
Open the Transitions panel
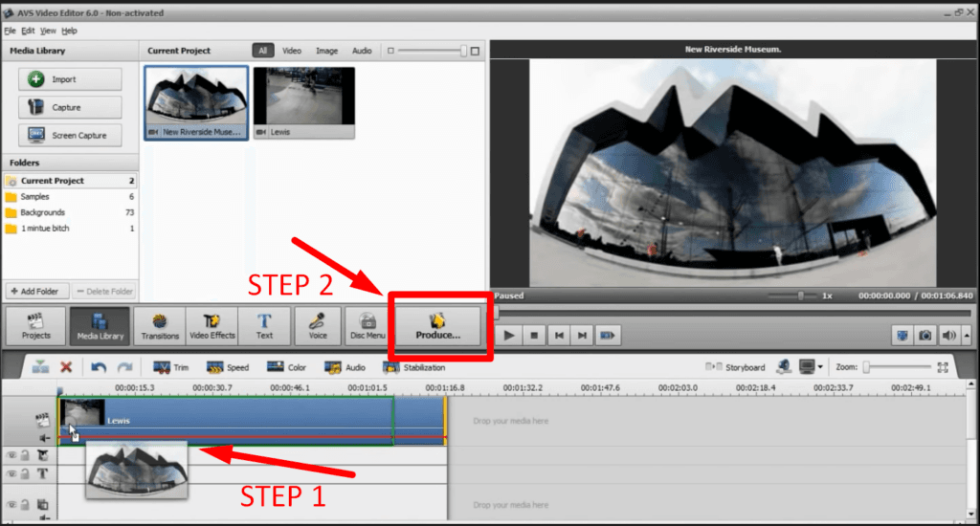point(160,325)
